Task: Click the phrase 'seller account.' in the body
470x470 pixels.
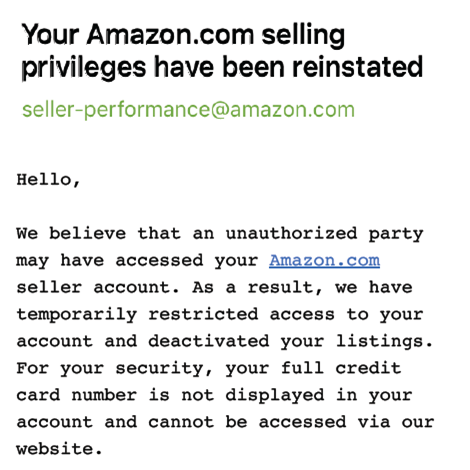Action: click(x=98, y=287)
